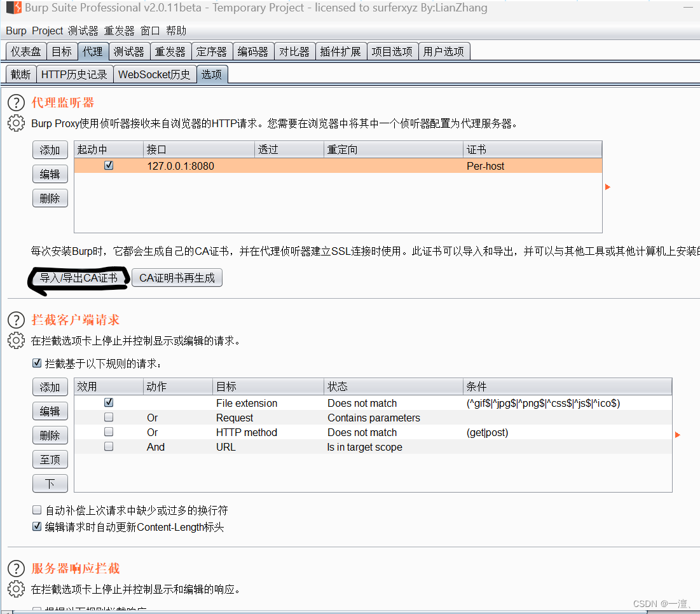The width and height of the screenshot is (700, 614).
Task: Enable the Request Contains parameters rule
Action: pos(109,417)
